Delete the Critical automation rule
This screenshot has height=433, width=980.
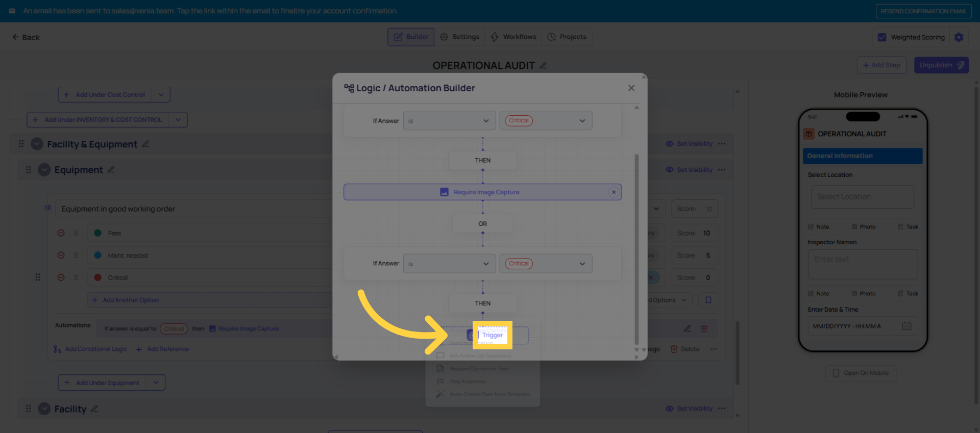(704, 328)
